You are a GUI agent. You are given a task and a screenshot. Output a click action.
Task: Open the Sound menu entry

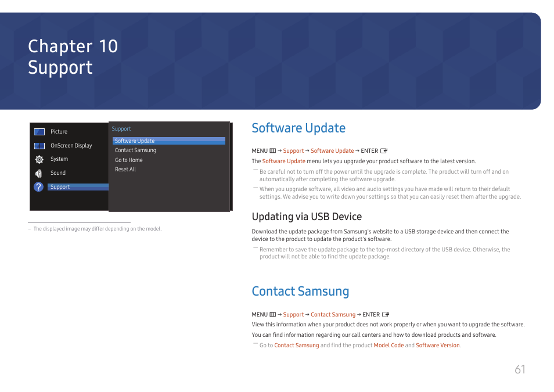pos(58,173)
